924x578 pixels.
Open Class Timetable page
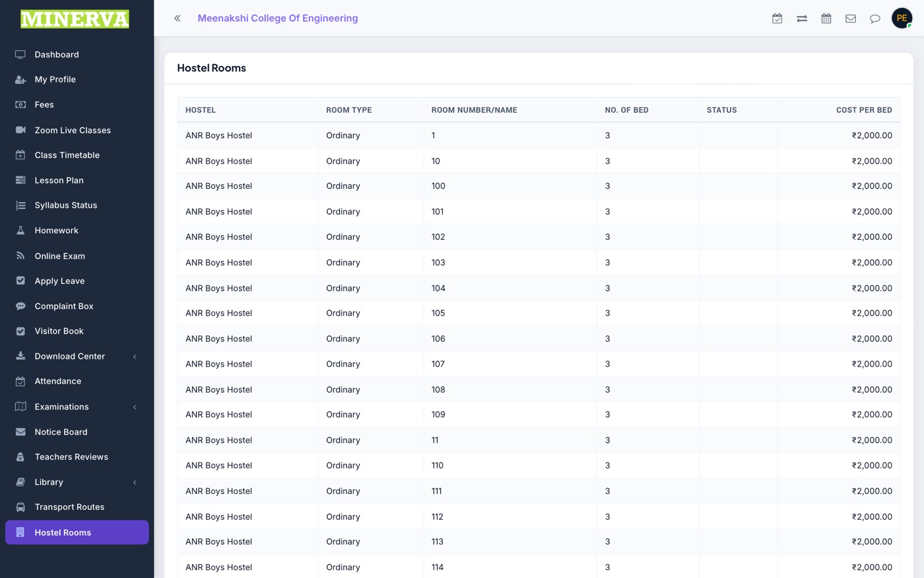click(x=77, y=155)
